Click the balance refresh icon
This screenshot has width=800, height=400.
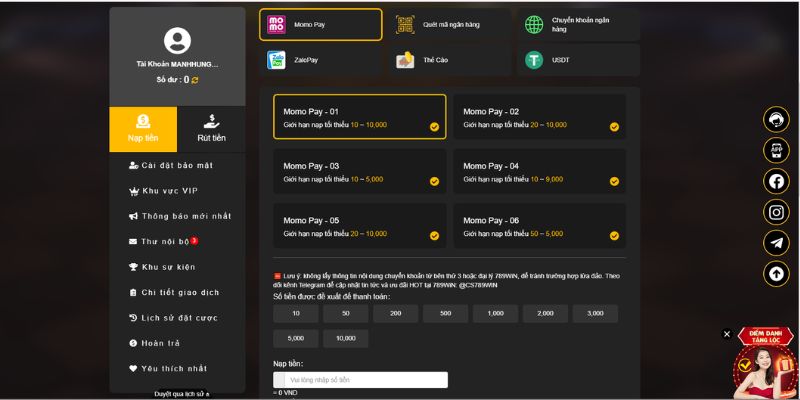(195, 80)
